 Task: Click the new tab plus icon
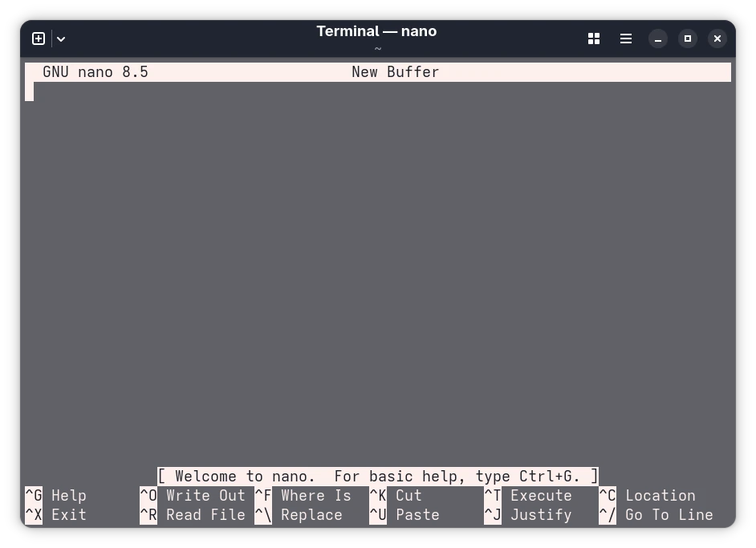click(x=39, y=39)
